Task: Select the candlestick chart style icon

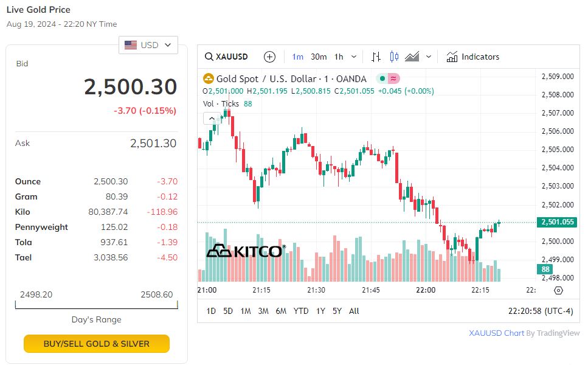Action: [x=394, y=57]
